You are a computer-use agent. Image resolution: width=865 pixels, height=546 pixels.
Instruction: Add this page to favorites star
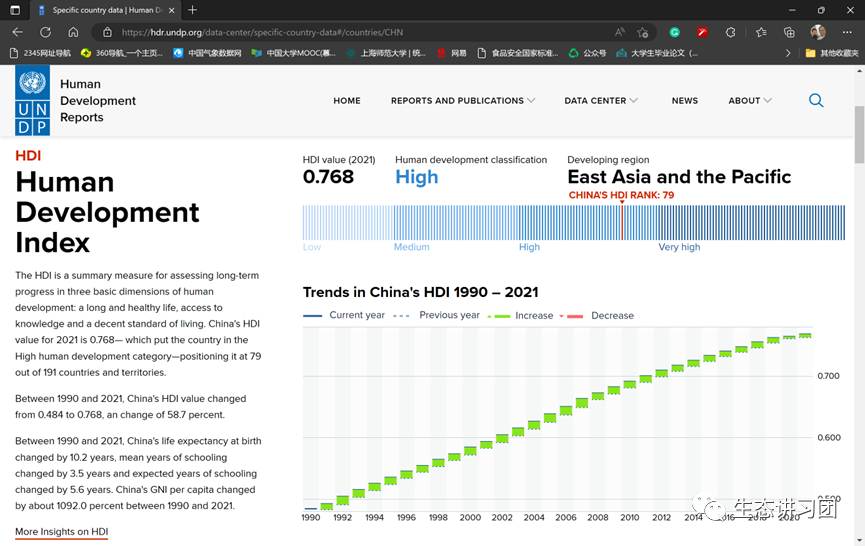[643, 33]
